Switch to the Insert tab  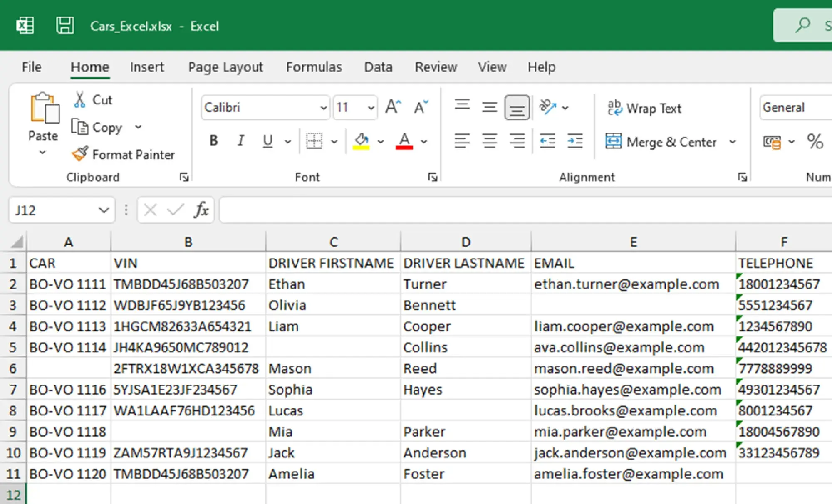(147, 67)
